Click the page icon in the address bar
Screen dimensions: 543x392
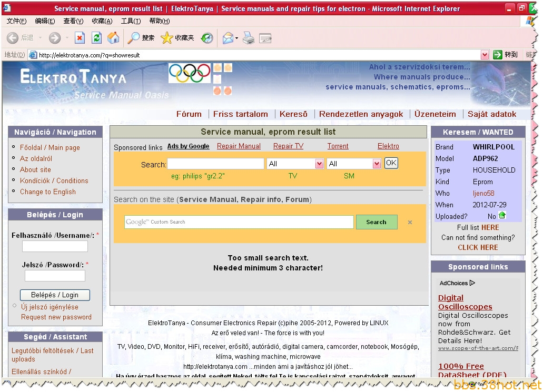click(x=33, y=55)
